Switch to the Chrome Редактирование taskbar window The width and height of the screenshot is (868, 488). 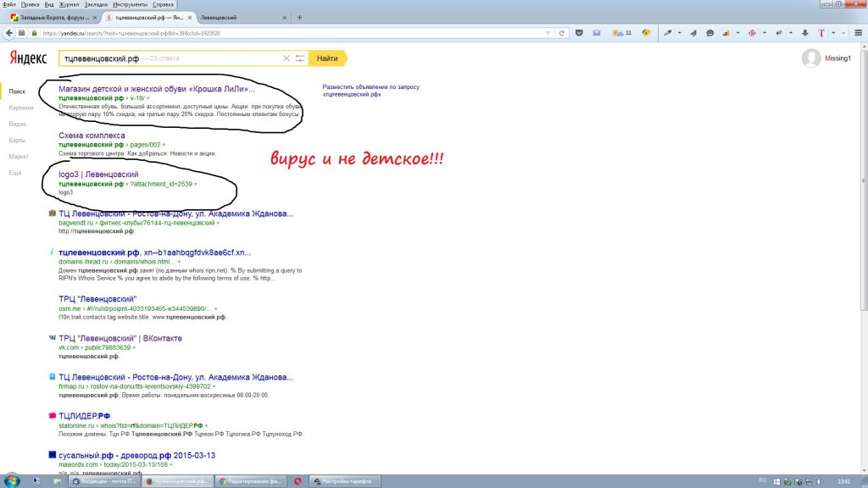click(x=251, y=481)
